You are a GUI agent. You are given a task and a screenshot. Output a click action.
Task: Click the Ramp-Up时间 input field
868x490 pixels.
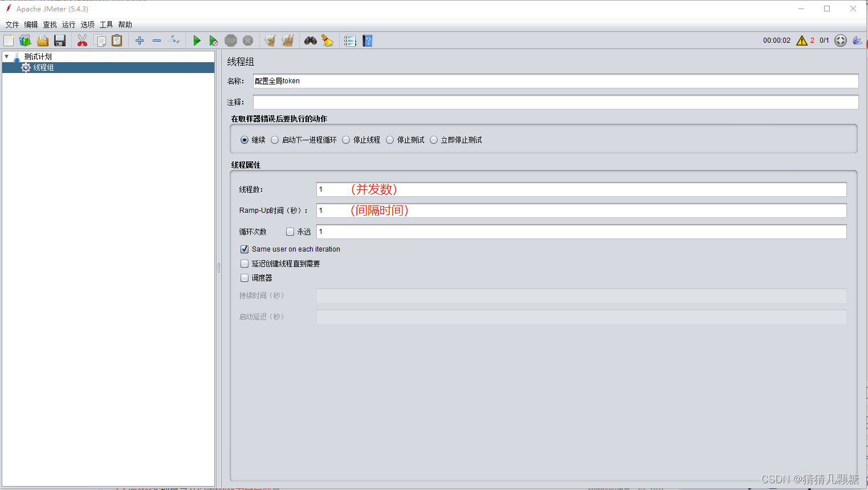(x=581, y=210)
